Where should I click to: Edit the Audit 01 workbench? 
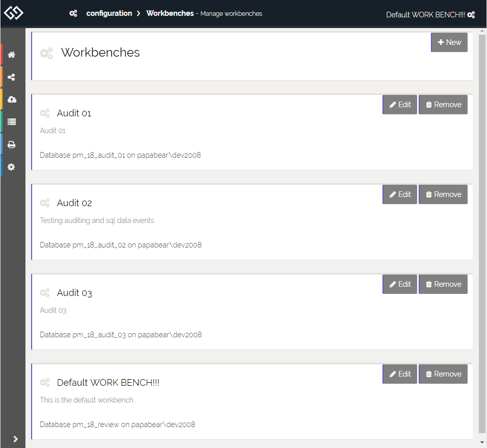(x=400, y=105)
